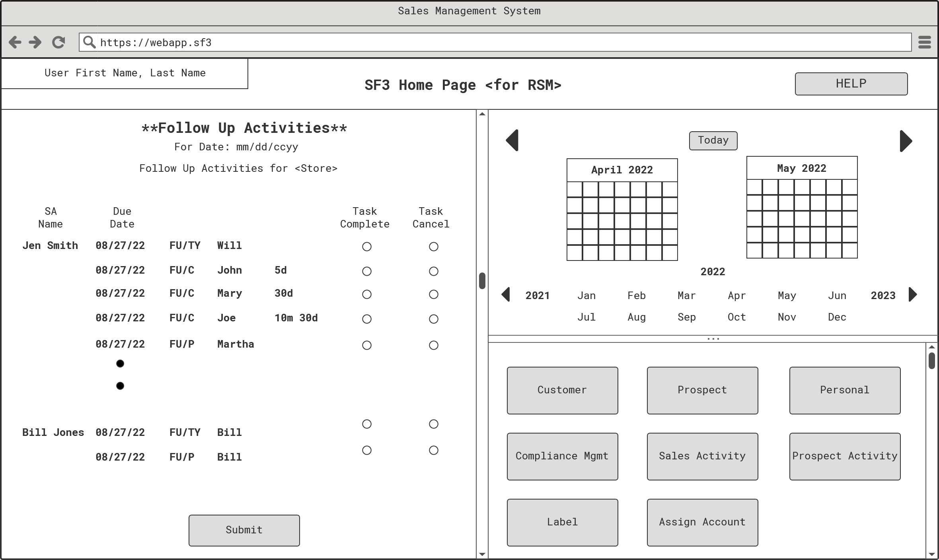
Task: Expand the ellipsis divider below the calendar
Action: (x=713, y=338)
